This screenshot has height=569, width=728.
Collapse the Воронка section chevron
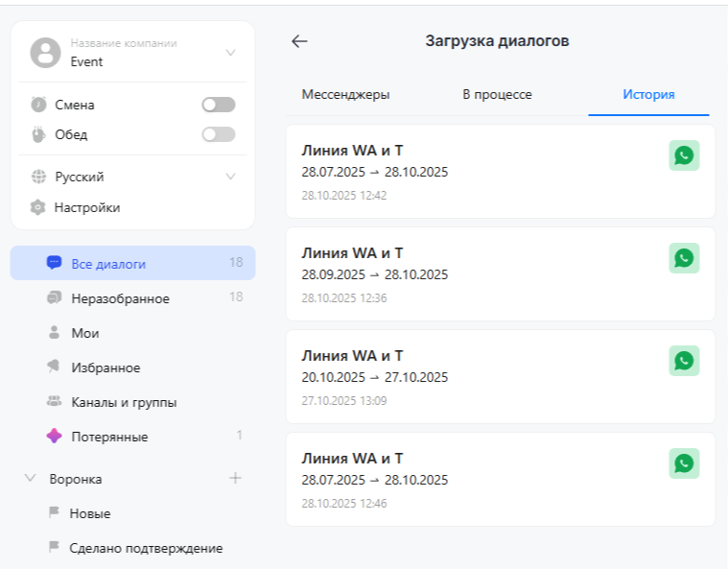(31, 478)
